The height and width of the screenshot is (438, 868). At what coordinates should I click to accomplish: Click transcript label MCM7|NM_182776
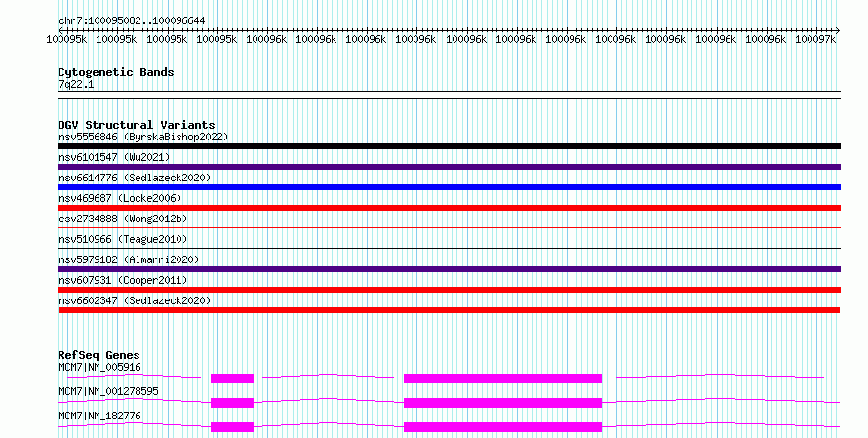99,416
